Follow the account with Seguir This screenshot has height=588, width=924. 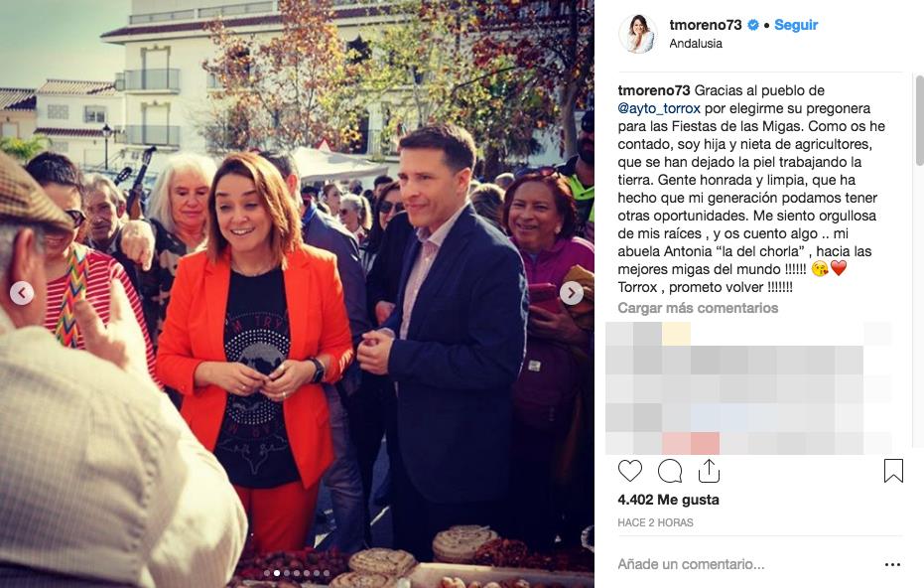[796, 25]
